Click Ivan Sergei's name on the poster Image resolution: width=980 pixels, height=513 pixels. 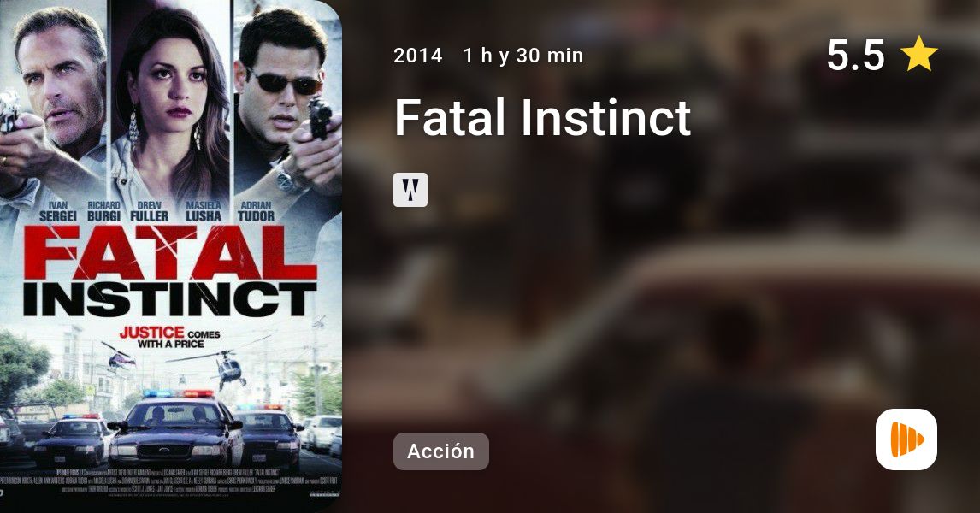pos(57,211)
